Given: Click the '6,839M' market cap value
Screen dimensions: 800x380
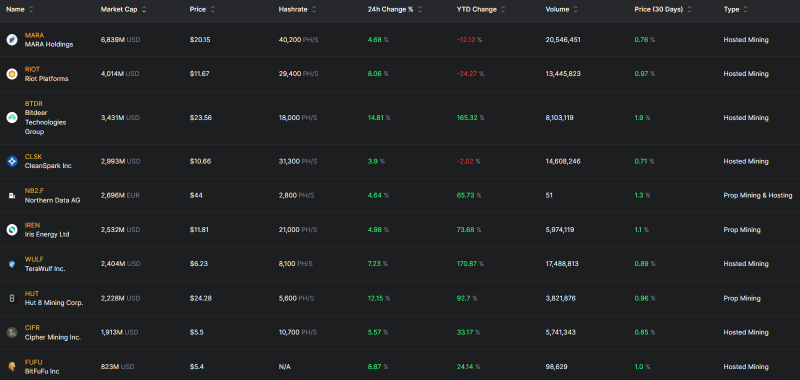Looking at the screenshot, I should coord(113,40).
